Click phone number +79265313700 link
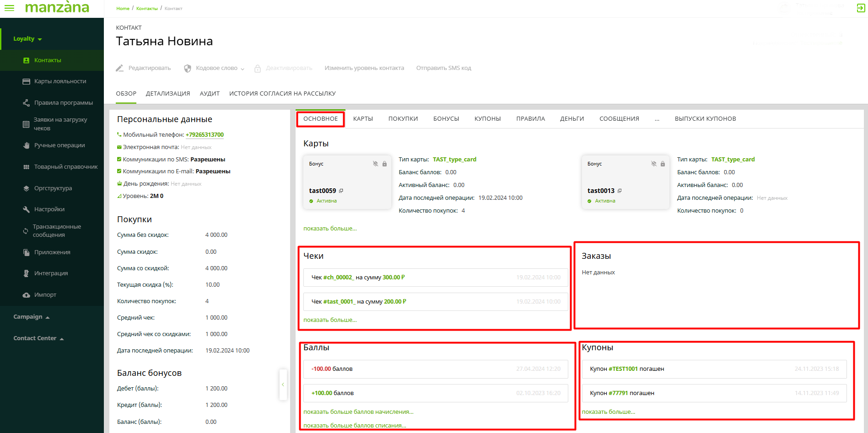This screenshot has height=433, width=868. pyautogui.click(x=205, y=135)
